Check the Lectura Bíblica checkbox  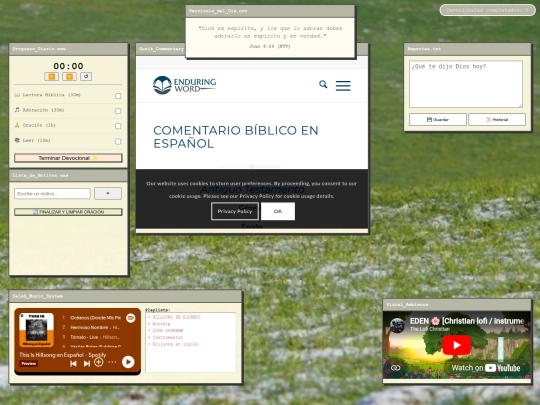118,96
